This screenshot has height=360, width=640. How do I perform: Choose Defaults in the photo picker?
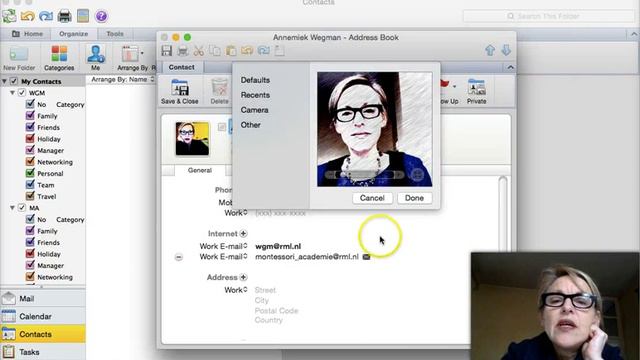(x=255, y=80)
